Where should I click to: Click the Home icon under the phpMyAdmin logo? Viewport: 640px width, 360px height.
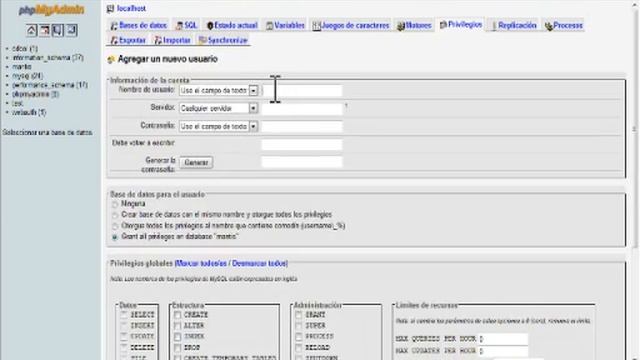31,30
